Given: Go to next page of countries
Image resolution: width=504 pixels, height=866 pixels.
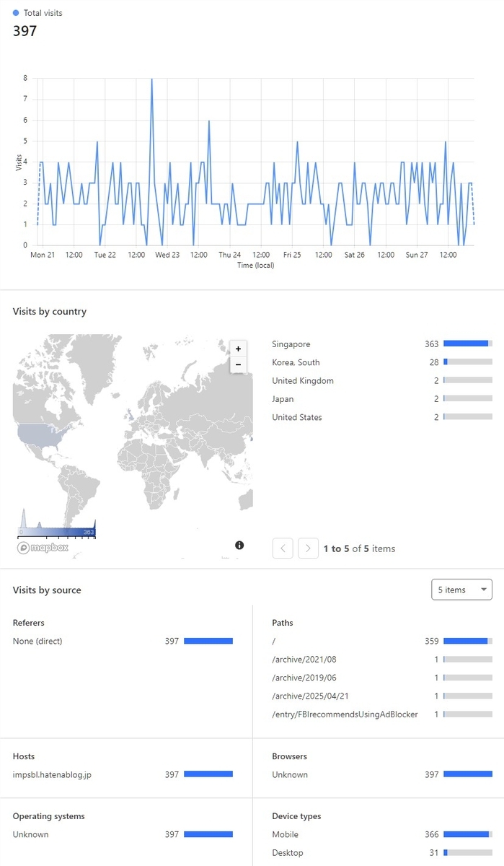Looking at the screenshot, I should (x=308, y=548).
